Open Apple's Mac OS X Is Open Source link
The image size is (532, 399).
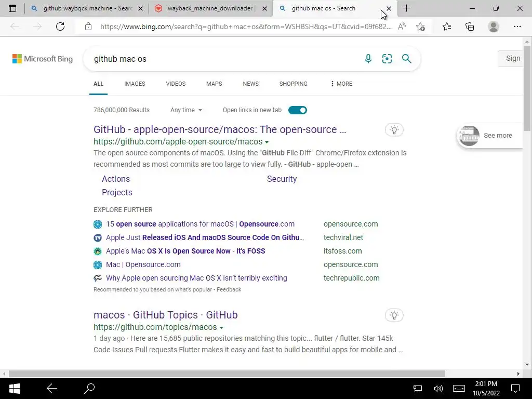point(185,251)
